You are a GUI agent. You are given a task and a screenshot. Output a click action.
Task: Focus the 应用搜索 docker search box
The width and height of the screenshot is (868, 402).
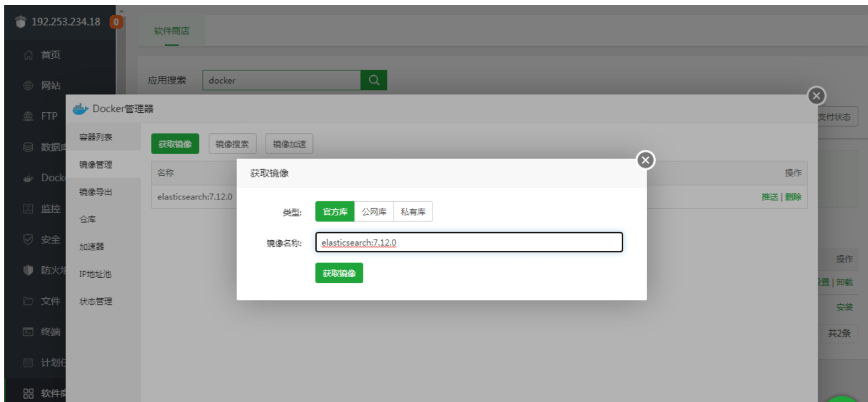pyautogui.click(x=281, y=80)
